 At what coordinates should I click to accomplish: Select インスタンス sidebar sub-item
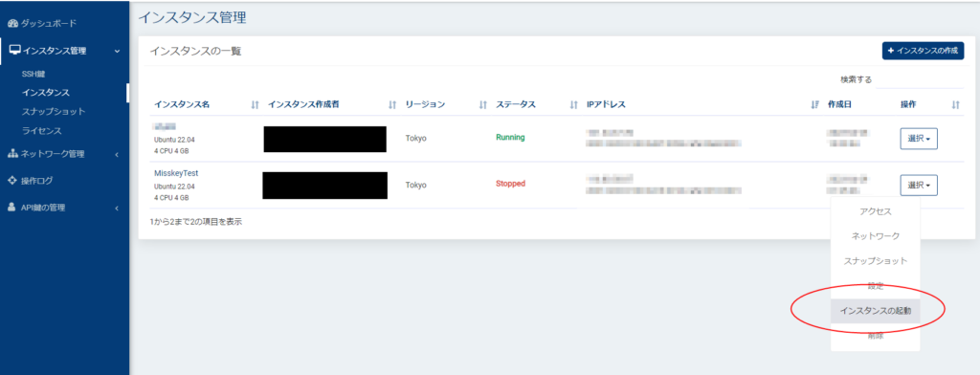45,93
